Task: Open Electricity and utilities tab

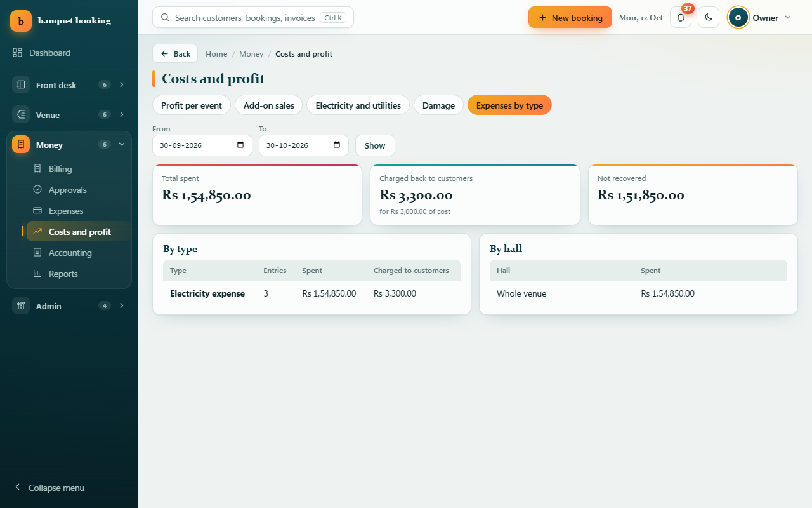Action: (x=358, y=105)
